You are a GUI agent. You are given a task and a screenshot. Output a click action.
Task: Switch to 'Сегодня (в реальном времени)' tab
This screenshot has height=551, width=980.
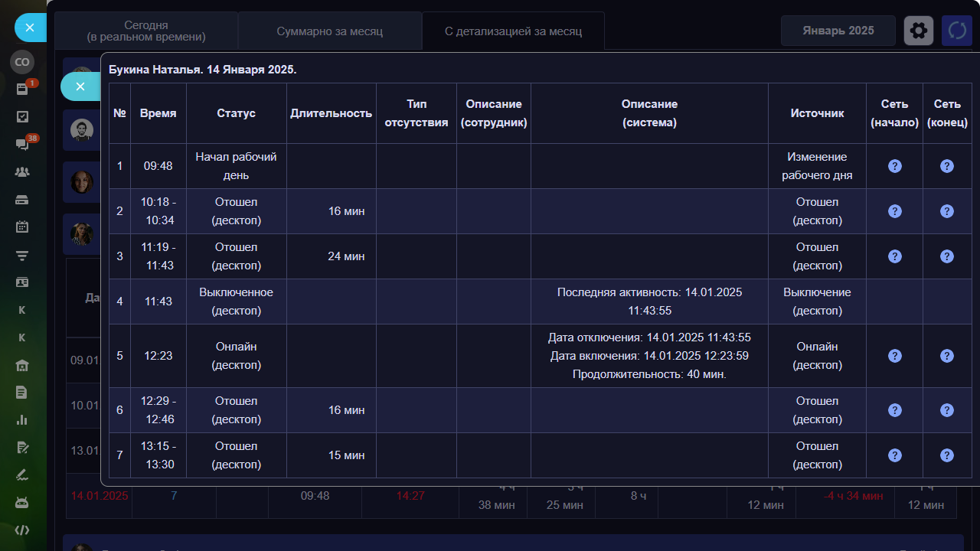coord(146,31)
